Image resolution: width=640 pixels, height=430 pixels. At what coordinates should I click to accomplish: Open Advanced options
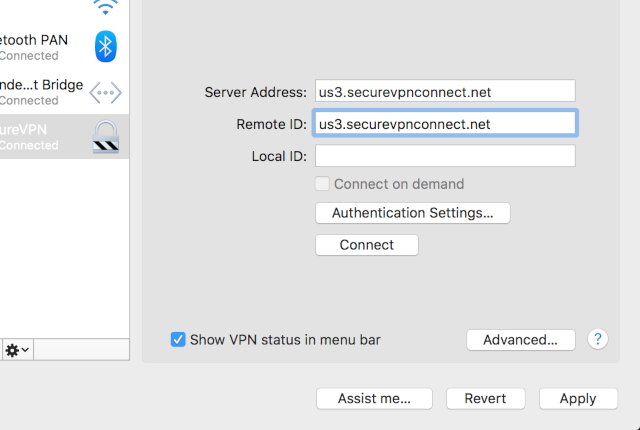(x=521, y=340)
